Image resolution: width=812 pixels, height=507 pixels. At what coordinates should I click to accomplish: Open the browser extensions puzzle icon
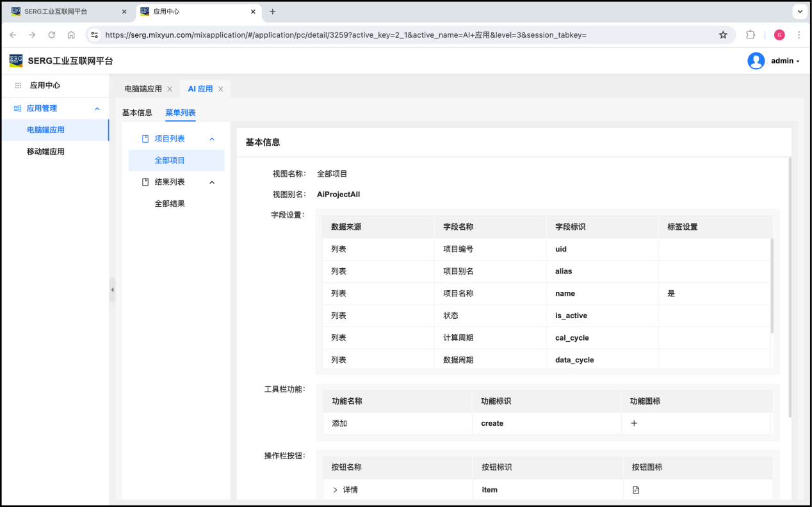751,35
